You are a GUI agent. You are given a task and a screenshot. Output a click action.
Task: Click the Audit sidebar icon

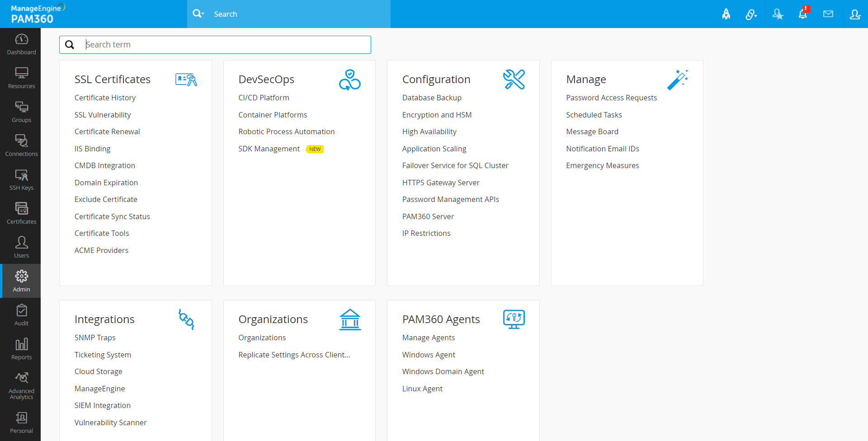(21, 315)
